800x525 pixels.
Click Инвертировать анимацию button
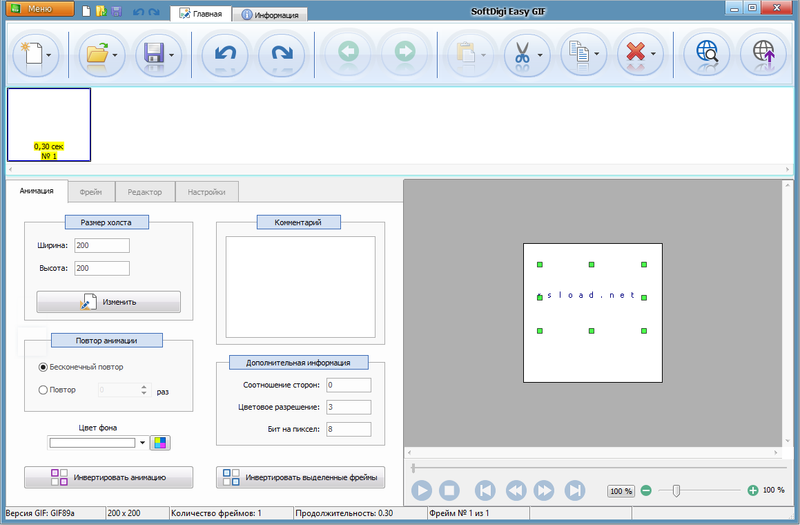[x=109, y=478]
